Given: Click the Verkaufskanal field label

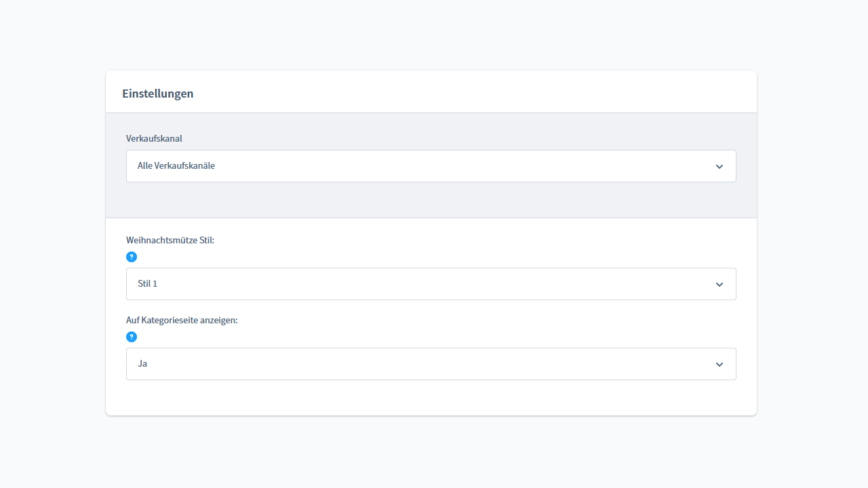Looking at the screenshot, I should pos(154,138).
